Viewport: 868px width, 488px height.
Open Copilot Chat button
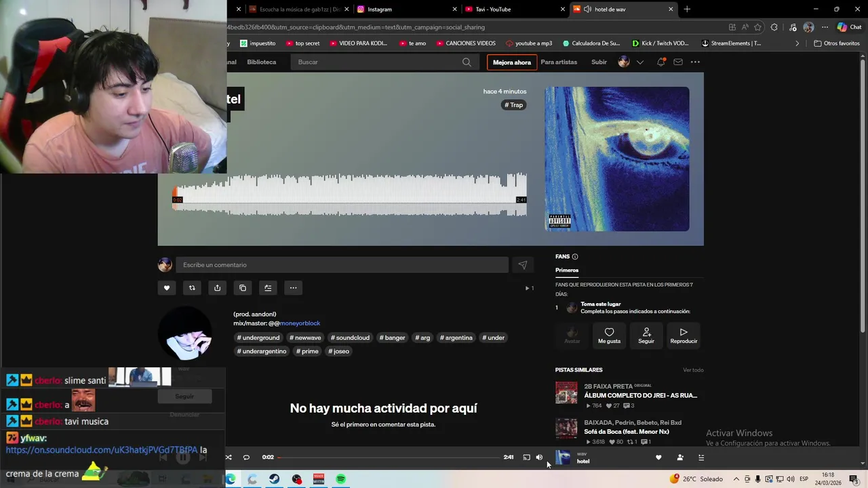pyautogui.click(x=848, y=27)
